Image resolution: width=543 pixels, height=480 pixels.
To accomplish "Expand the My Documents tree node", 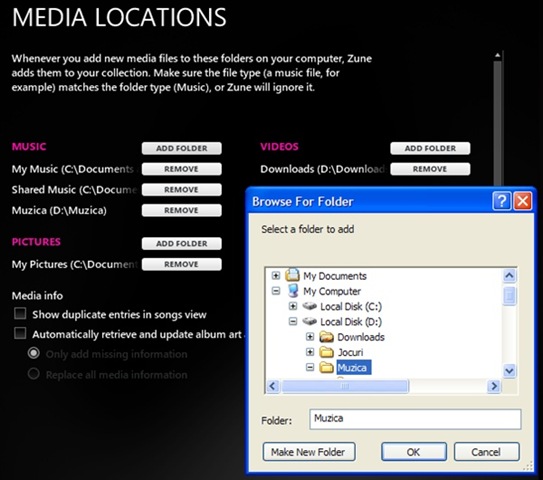I will coord(276,275).
